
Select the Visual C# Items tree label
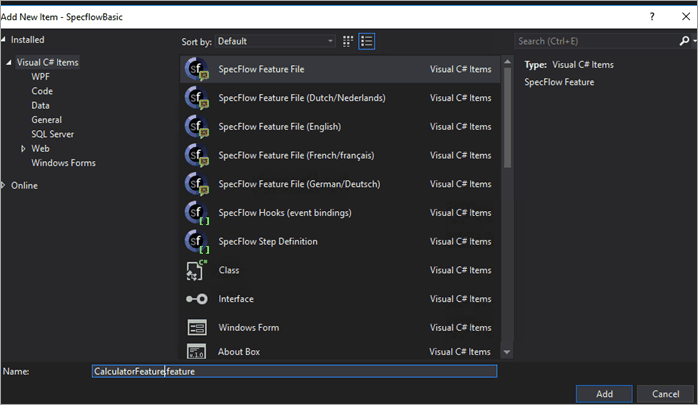tap(48, 62)
